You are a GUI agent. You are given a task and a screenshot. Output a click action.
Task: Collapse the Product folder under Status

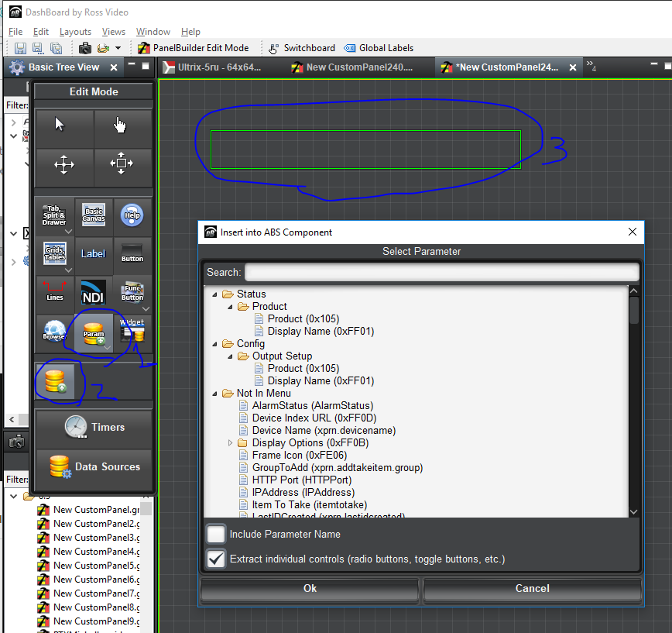(230, 307)
